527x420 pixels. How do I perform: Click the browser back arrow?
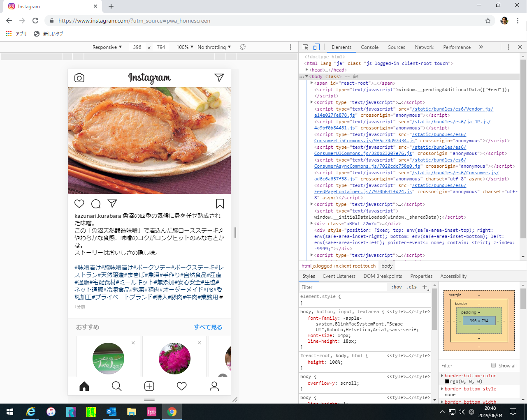[9, 21]
